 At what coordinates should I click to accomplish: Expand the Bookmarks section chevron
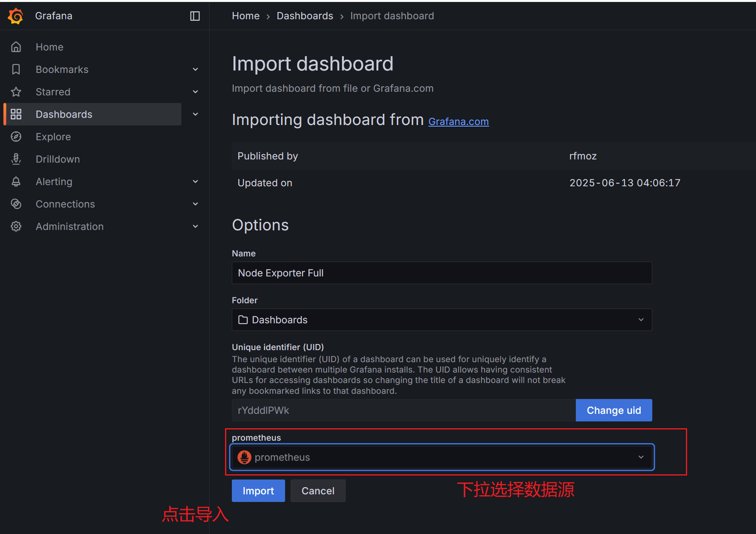pyautogui.click(x=195, y=69)
